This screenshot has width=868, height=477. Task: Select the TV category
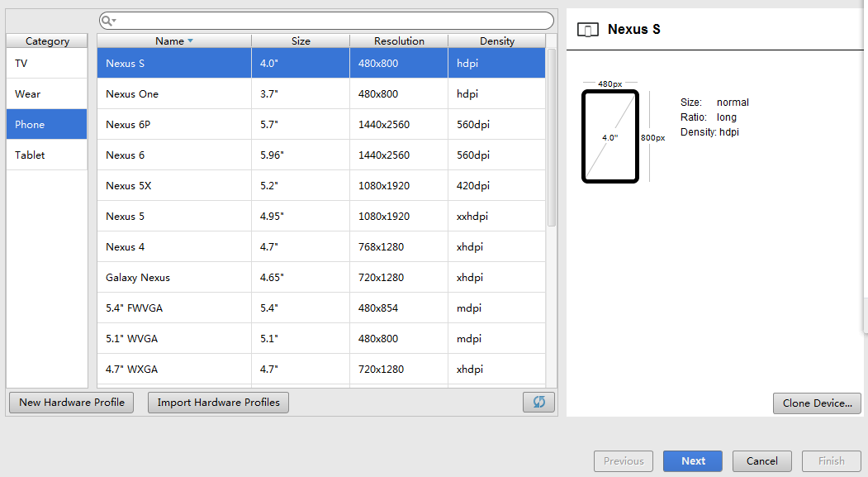(x=47, y=63)
